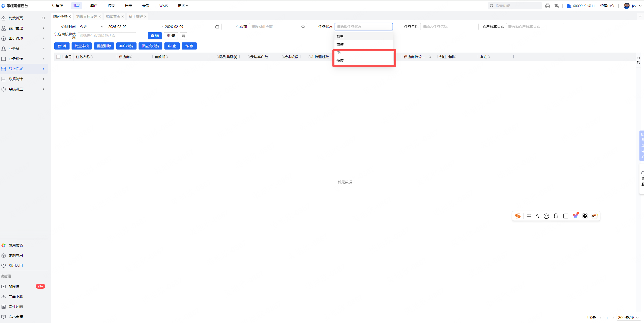
Task: Click the 查询 button
Action: (155, 36)
